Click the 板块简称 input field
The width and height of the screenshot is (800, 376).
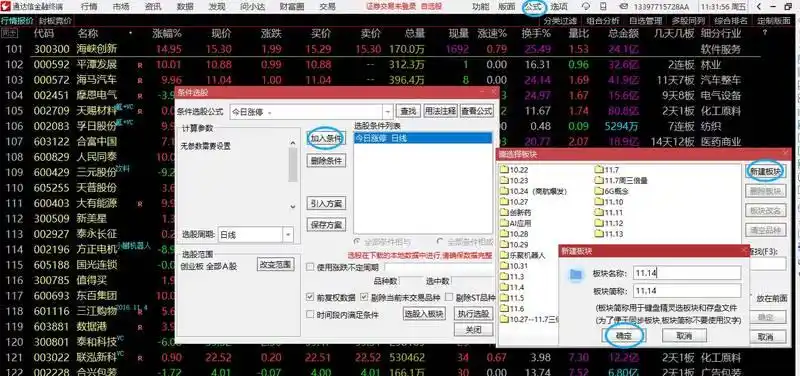tap(687, 291)
